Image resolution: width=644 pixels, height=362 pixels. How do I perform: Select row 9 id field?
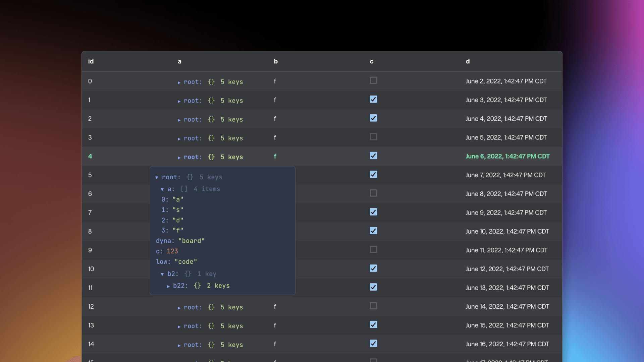[x=90, y=250]
